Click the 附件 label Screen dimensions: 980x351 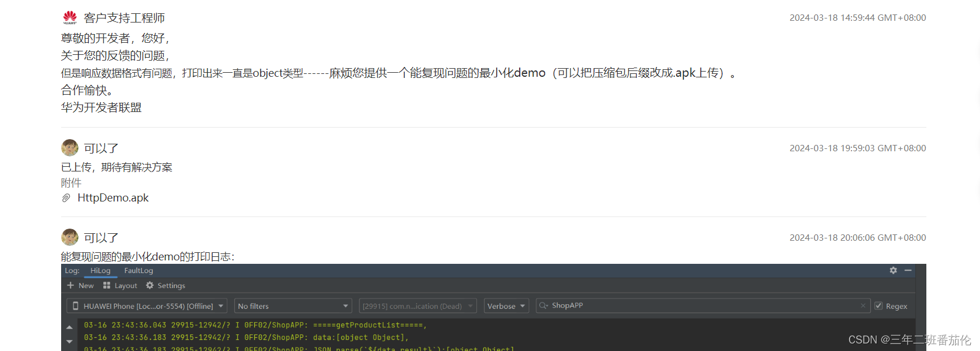(71, 183)
